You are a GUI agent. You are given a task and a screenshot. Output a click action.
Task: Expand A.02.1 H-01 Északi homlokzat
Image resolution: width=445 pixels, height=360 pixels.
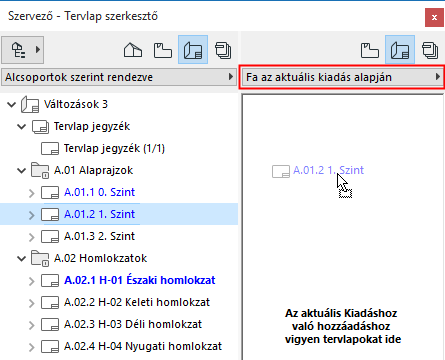32,281
